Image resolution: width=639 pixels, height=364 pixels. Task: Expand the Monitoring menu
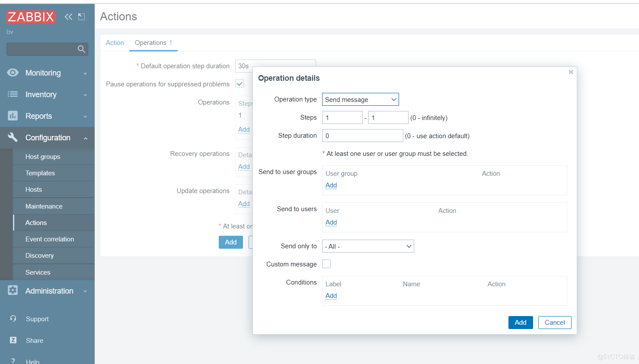click(x=85, y=73)
